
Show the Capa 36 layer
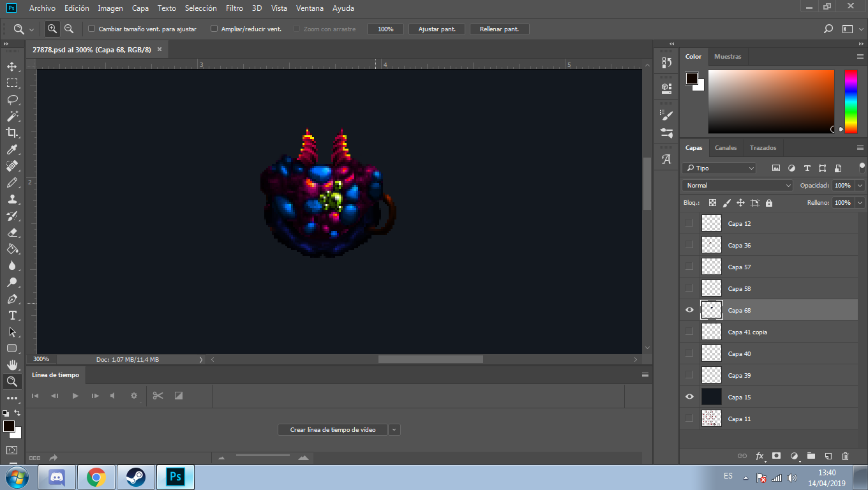coord(689,245)
